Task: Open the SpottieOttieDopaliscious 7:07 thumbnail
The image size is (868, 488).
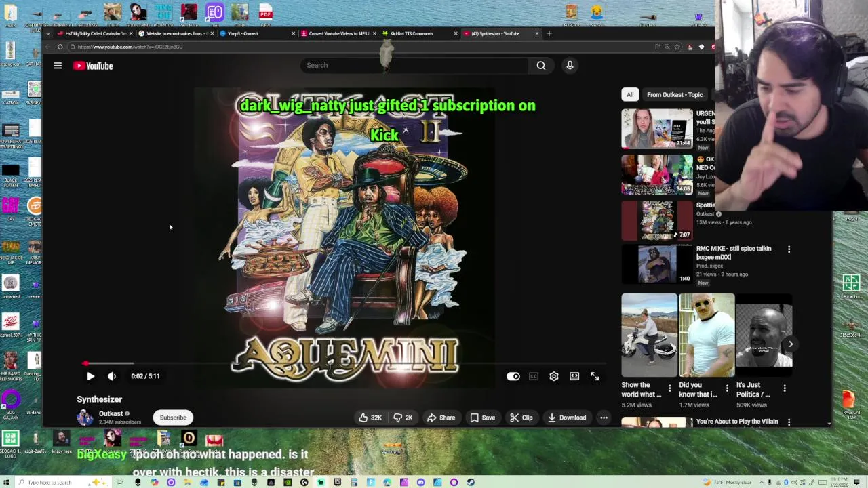Action: click(x=657, y=221)
